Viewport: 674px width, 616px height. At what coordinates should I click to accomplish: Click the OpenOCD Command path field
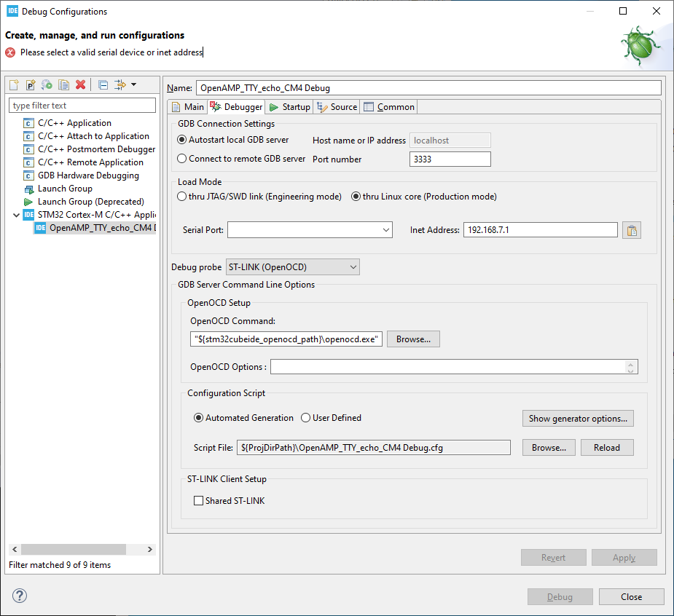(286, 339)
